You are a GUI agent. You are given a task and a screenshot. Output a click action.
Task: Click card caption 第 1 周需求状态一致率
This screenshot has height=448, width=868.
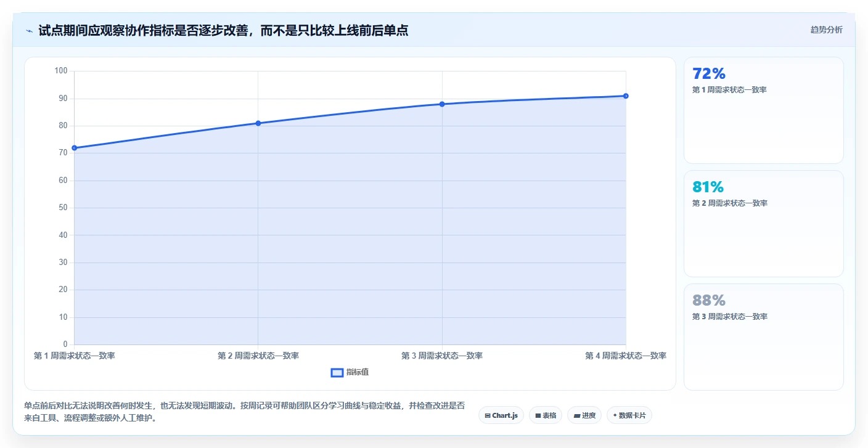coord(730,90)
